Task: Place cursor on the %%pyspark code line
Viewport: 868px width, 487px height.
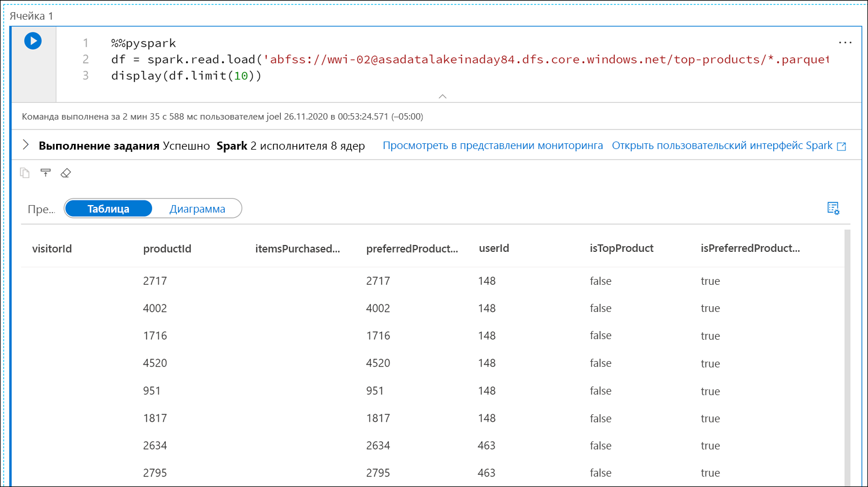Action: [144, 43]
